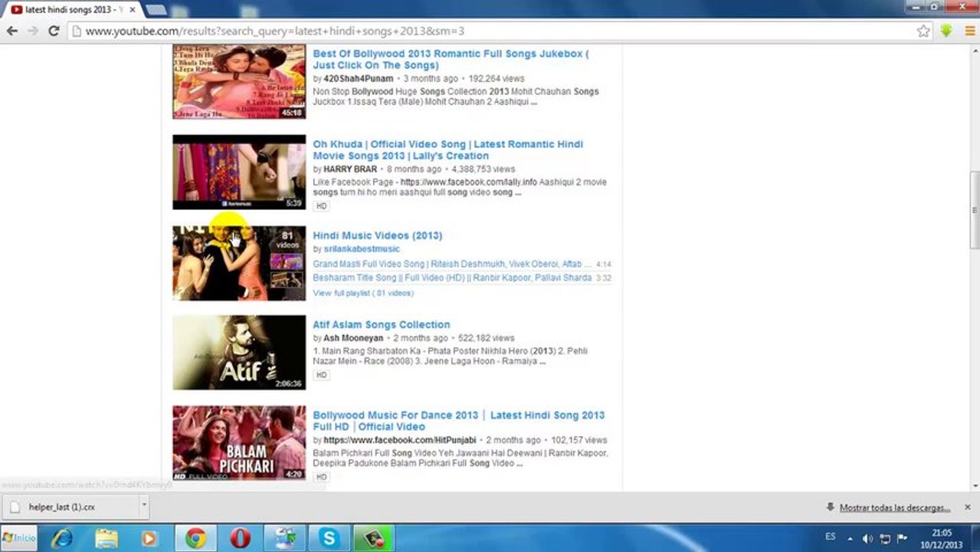The image size is (980, 552).
Task: Launch Windows Media Player from taskbar
Action: point(150,538)
